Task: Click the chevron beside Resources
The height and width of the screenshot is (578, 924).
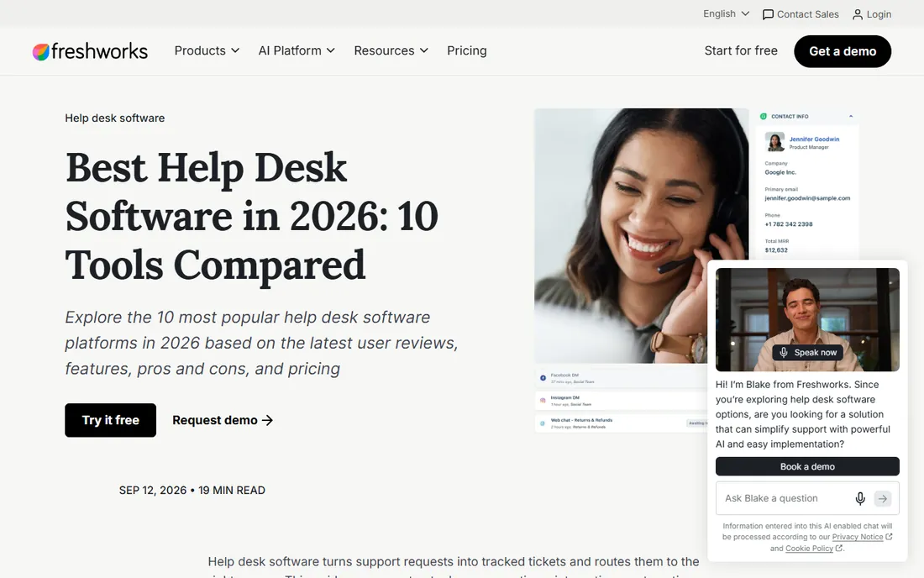Action: coord(423,50)
